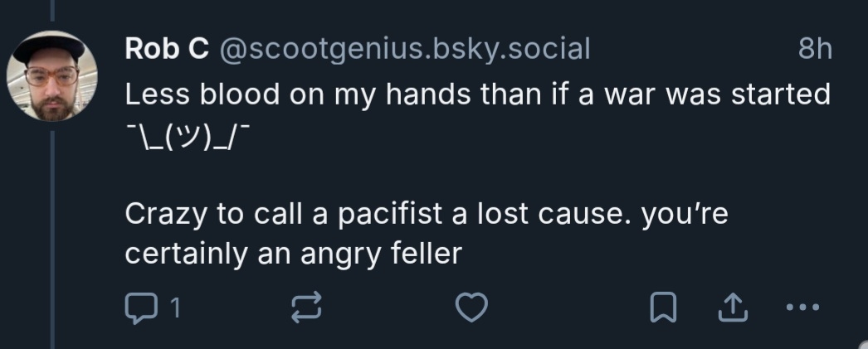868x349 pixels.
Task: Like the post with the heart icon
Action: [x=473, y=308]
